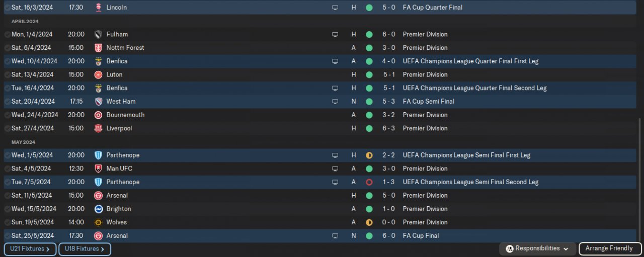This screenshot has height=257, width=644.
Task: Click the red loss indicator for Parthenope away
Action: (369, 182)
